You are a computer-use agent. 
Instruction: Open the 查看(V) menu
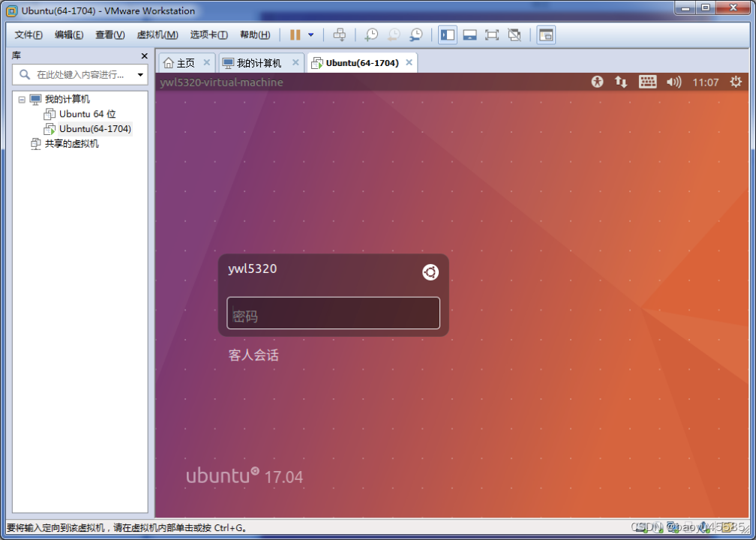point(110,34)
